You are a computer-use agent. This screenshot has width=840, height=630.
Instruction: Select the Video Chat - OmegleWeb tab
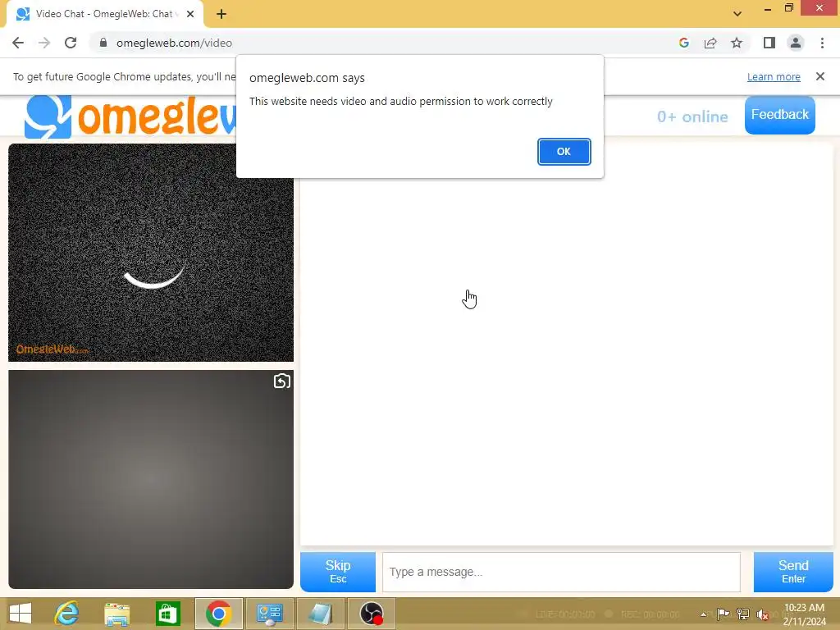coord(104,14)
